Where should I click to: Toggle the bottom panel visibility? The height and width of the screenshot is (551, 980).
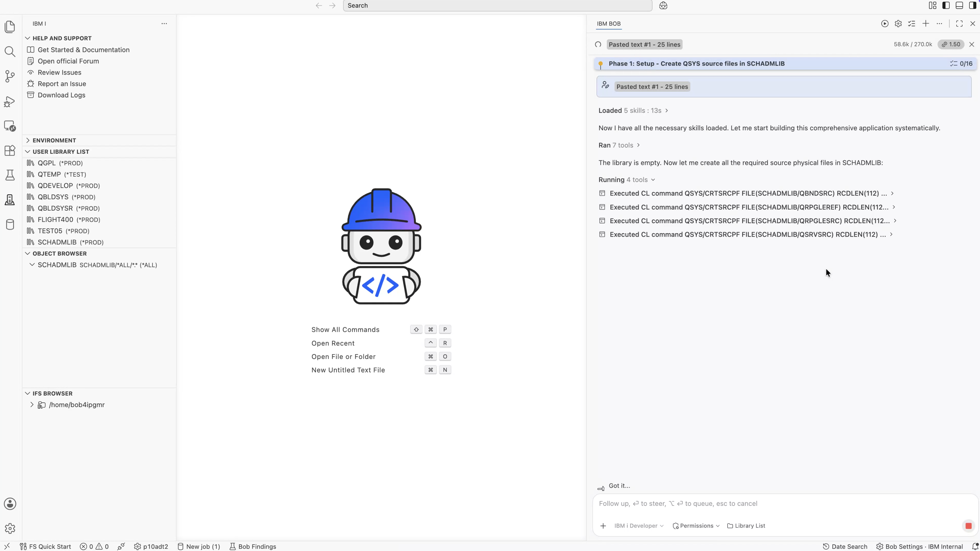pyautogui.click(x=959, y=5)
